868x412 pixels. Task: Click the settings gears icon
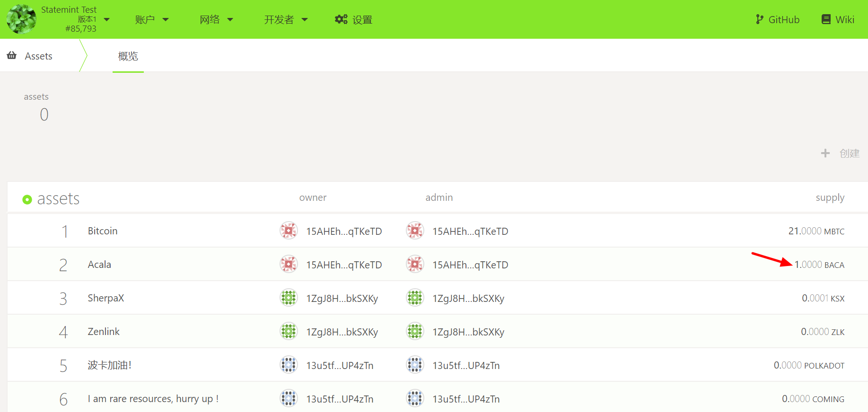pos(341,19)
